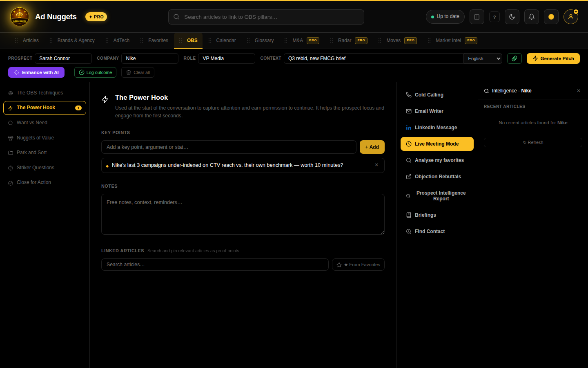This screenshot has height=368, width=588.
Task: Select The Power Hook technique
Action: (45, 108)
